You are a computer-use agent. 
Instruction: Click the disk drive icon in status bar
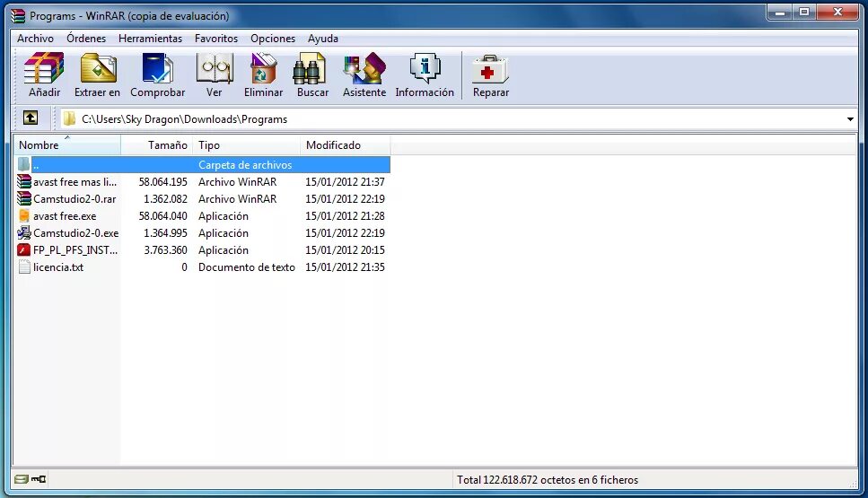tap(21, 479)
